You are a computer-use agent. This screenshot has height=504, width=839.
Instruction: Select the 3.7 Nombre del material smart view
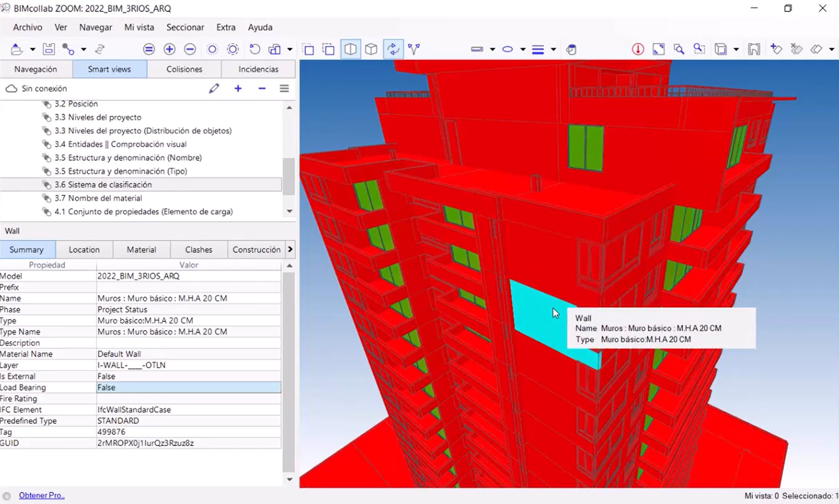[98, 198]
